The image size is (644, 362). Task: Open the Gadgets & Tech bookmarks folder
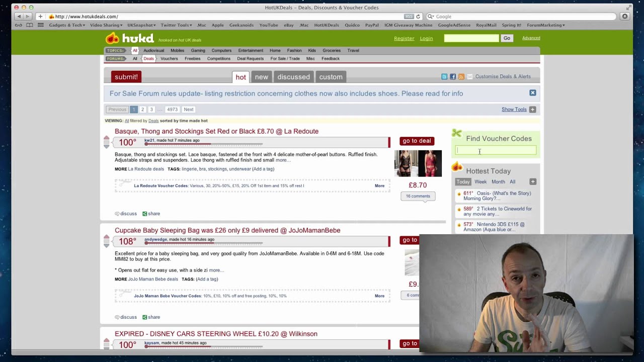[x=67, y=25]
